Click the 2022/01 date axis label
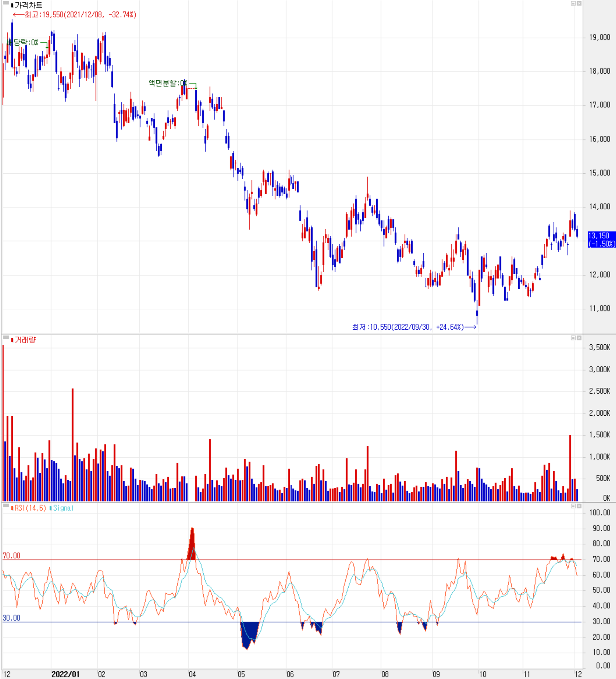This screenshot has width=616, height=679. 65,674
